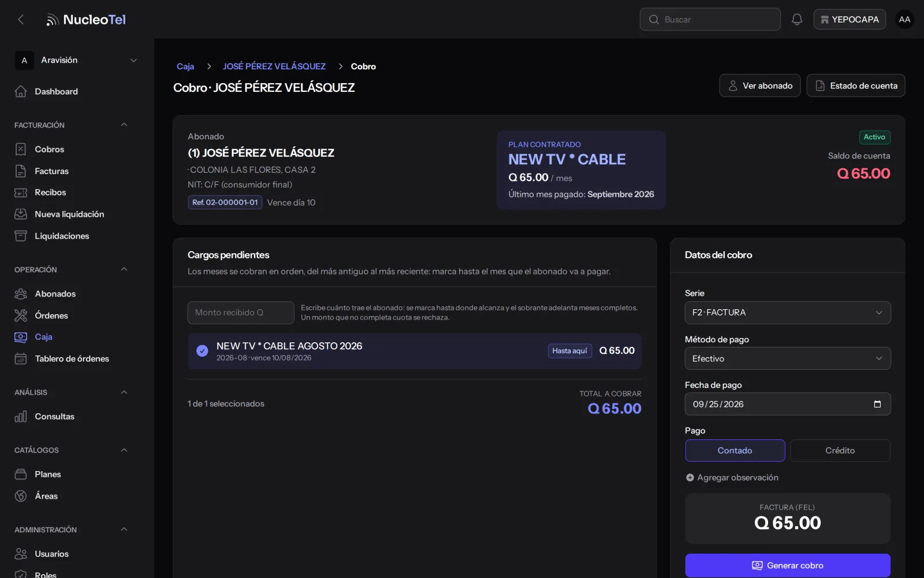Open the Serie F2·FACTURA dropdown
Screen dimensions: 924x578
[x=788, y=313]
